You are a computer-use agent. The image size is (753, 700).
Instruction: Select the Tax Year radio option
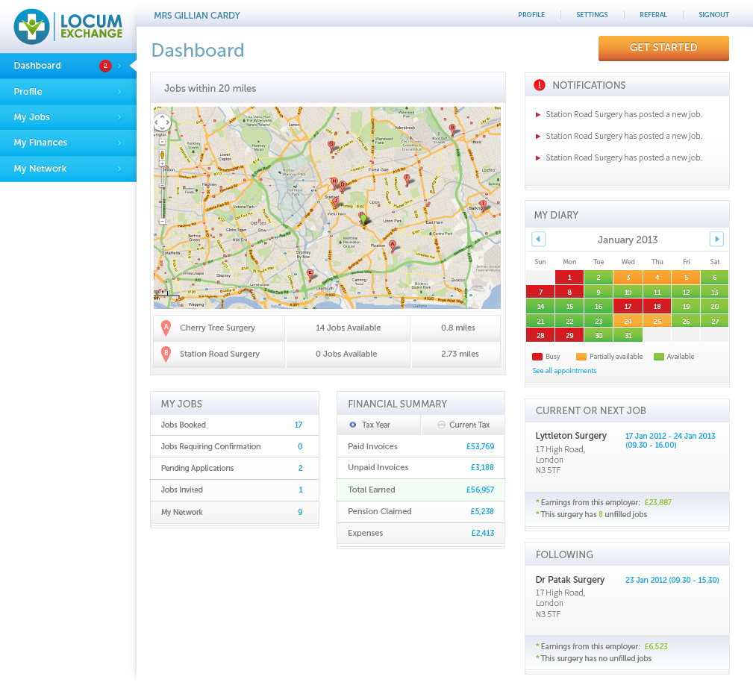click(353, 425)
